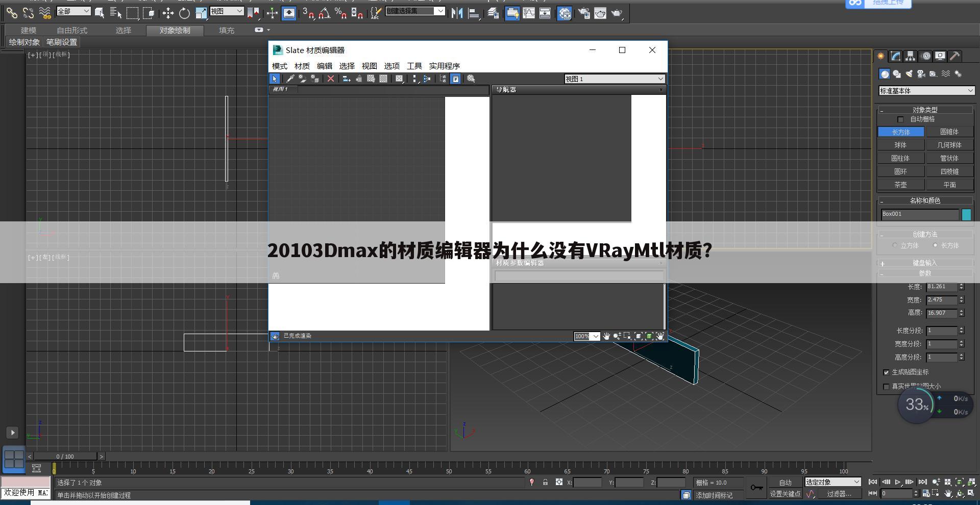Toggle the Angle Snap icon
This screenshot has width=980, height=505.
[x=324, y=13]
